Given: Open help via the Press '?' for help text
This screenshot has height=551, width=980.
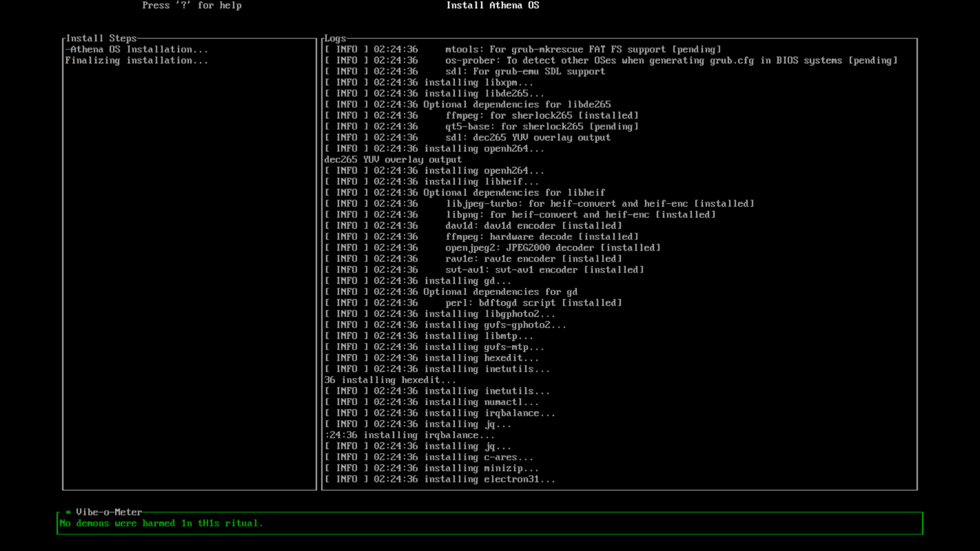Looking at the screenshot, I should pos(192,5).
